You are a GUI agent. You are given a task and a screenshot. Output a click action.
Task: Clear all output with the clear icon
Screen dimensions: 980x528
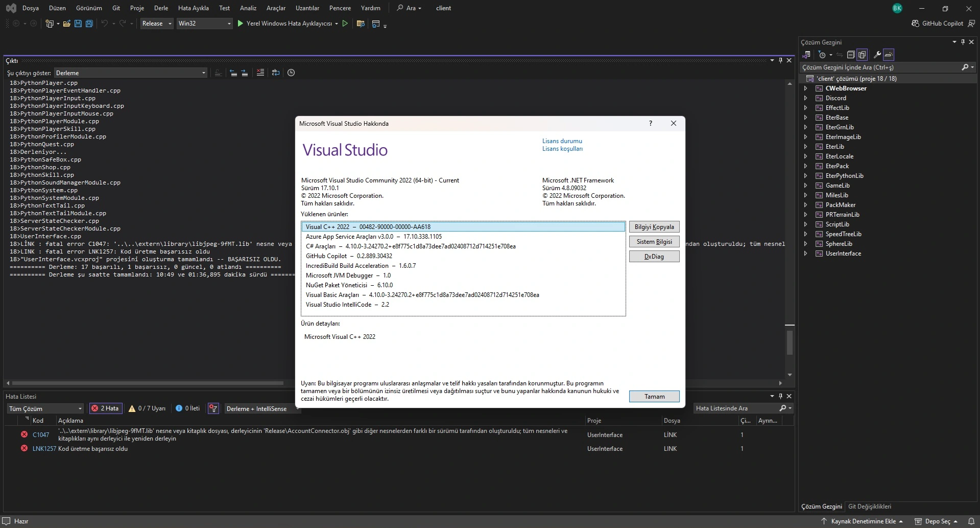tap(260, 73)
